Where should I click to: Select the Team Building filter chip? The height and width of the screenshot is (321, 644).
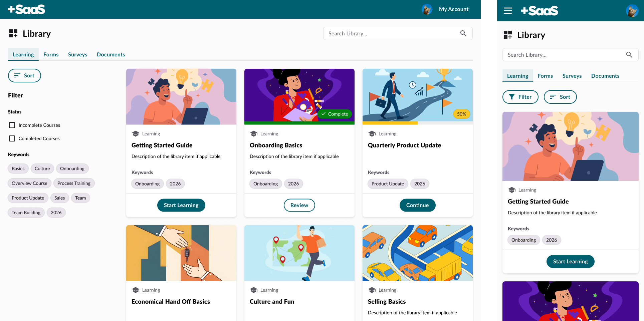point(26,213)
